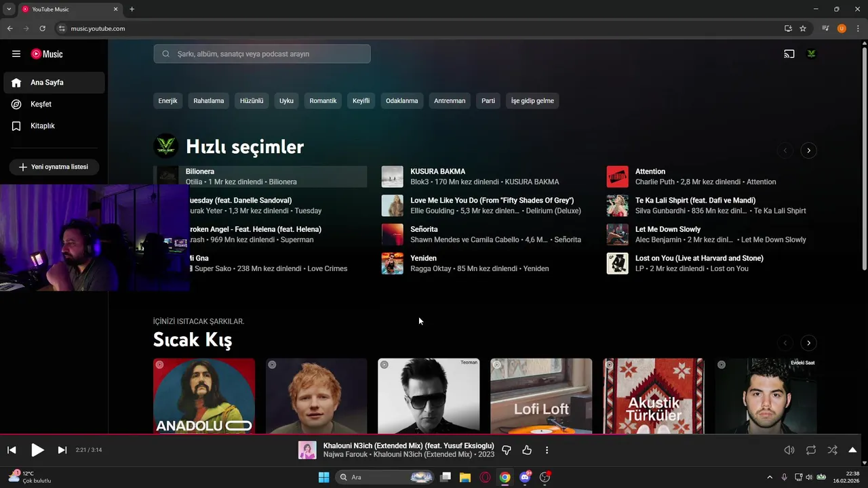The height and width of the screenshot is (488, 868).
Task: Skip to previous track
Action: pos(12,450)
